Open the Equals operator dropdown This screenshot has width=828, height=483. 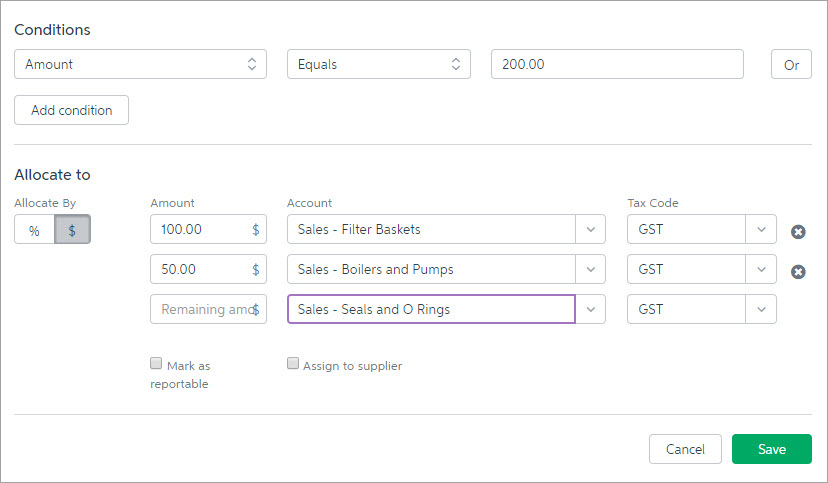click(379, 64)
